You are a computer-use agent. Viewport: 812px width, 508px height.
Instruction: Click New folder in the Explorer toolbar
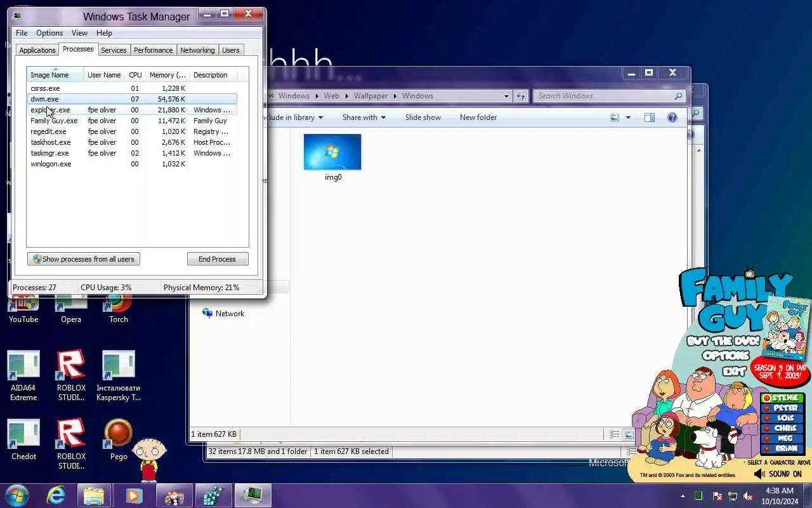coord(478,117)
